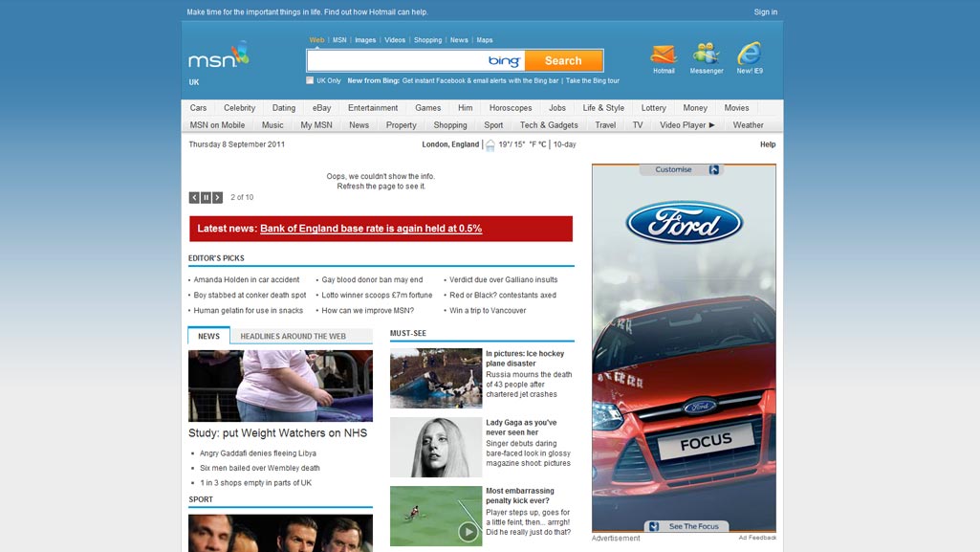Viewport: 980px width, 552px height.
Task: Select the Videos search scope
Action: [x=395, y=40]
